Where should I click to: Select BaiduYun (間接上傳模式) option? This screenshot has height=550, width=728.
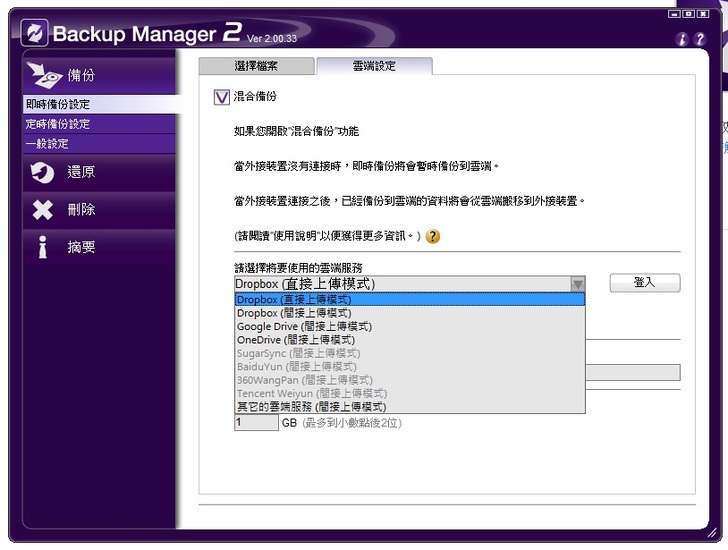410,367
